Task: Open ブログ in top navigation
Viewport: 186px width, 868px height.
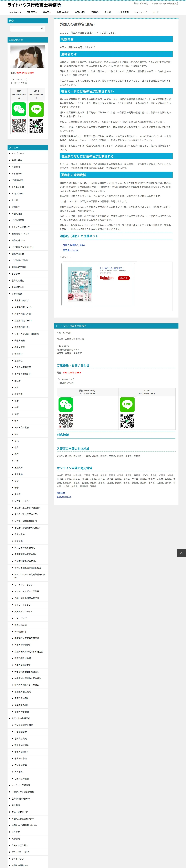Action: click(155, 12)
